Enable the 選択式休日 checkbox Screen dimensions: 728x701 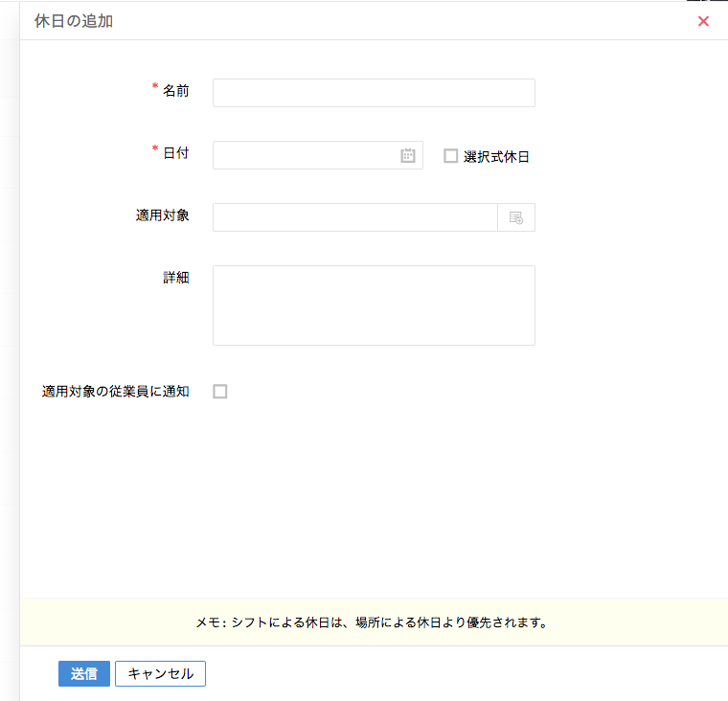tap(450, 156)
